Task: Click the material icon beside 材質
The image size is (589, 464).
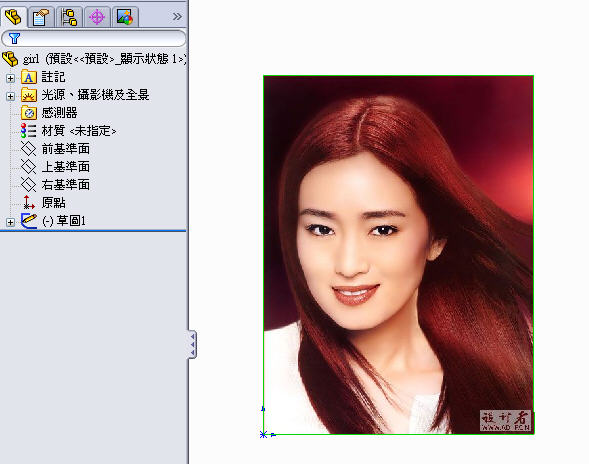Action: point(29,131)
